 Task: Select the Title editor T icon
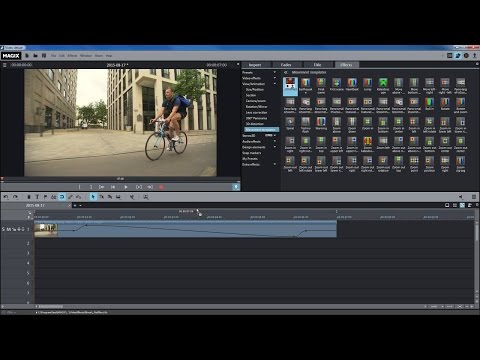click(x=37, y=197)
